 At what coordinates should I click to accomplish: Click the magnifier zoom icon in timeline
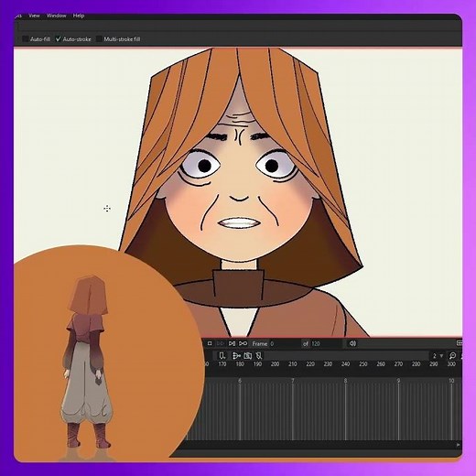[x=452, y=355]
